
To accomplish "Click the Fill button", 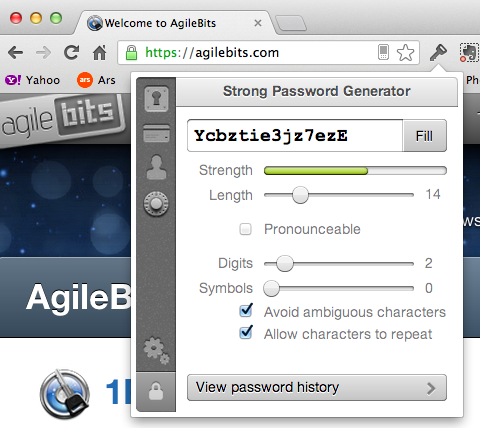I will pos(424,136).
